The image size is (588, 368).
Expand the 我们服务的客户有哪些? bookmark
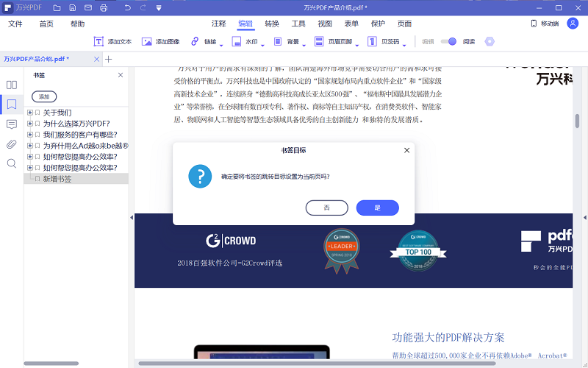30,135
